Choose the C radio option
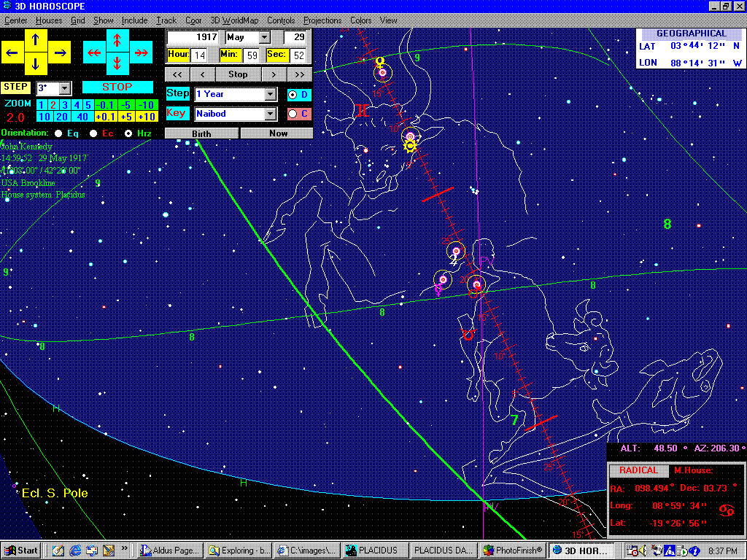The height and width of the screenshot is (560, 747). [293, 114]
